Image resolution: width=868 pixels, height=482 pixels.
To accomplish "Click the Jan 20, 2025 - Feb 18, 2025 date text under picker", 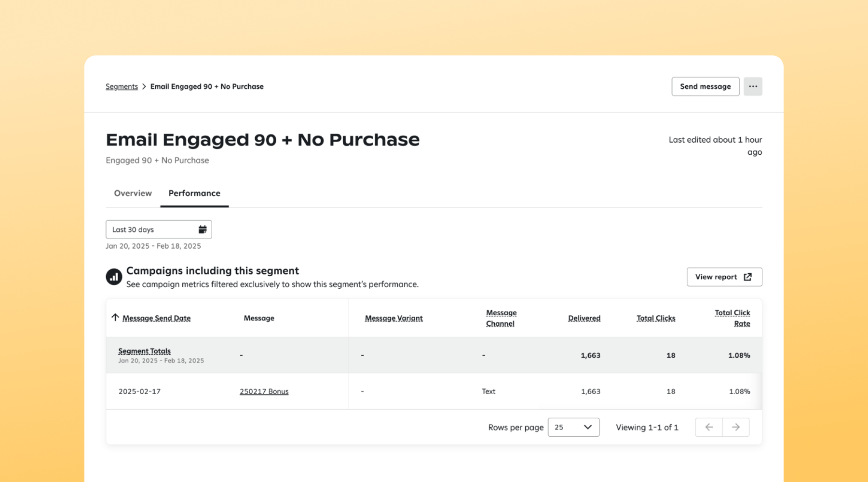I will [153, 246].
